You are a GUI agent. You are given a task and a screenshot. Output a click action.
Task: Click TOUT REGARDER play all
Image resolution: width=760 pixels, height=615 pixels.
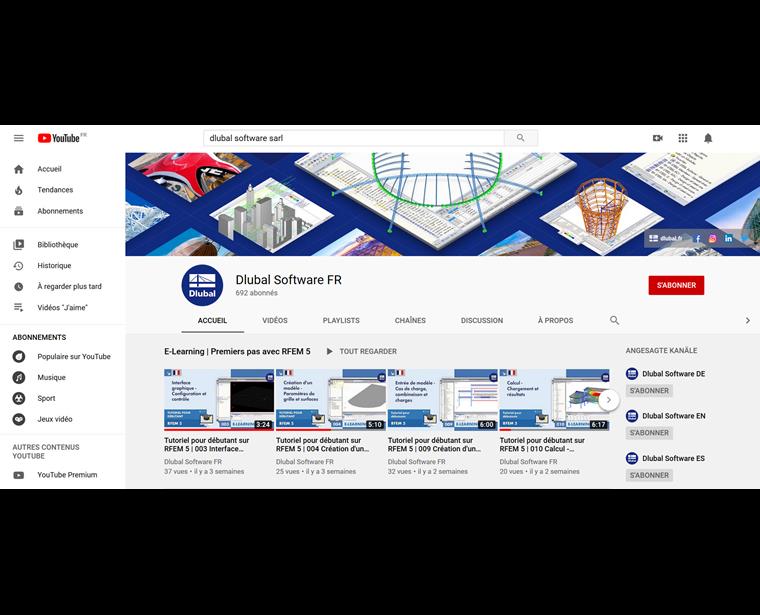[x=362, y=351]
